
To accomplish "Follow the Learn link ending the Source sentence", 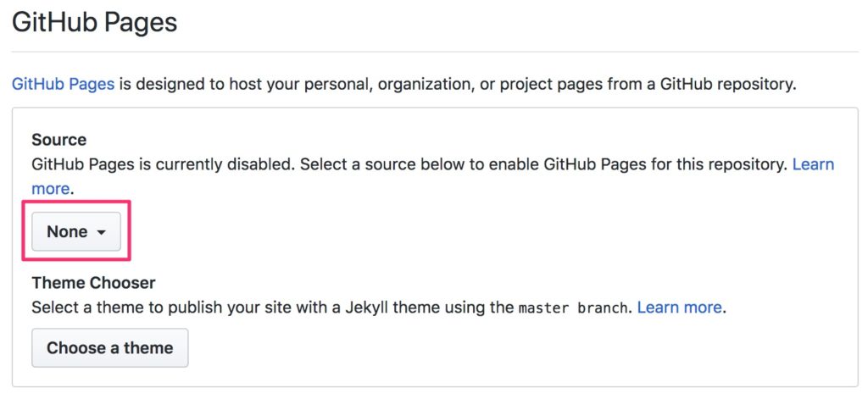I will (813, 164).
